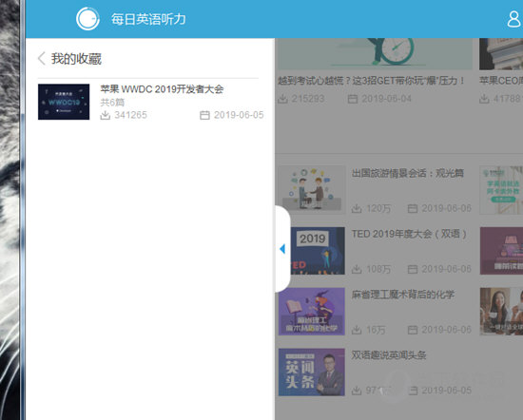The height and width of the screenshot is (420, 523).
Task: Open 双语趣说英闻头条 course
Action: click(389, 355)
